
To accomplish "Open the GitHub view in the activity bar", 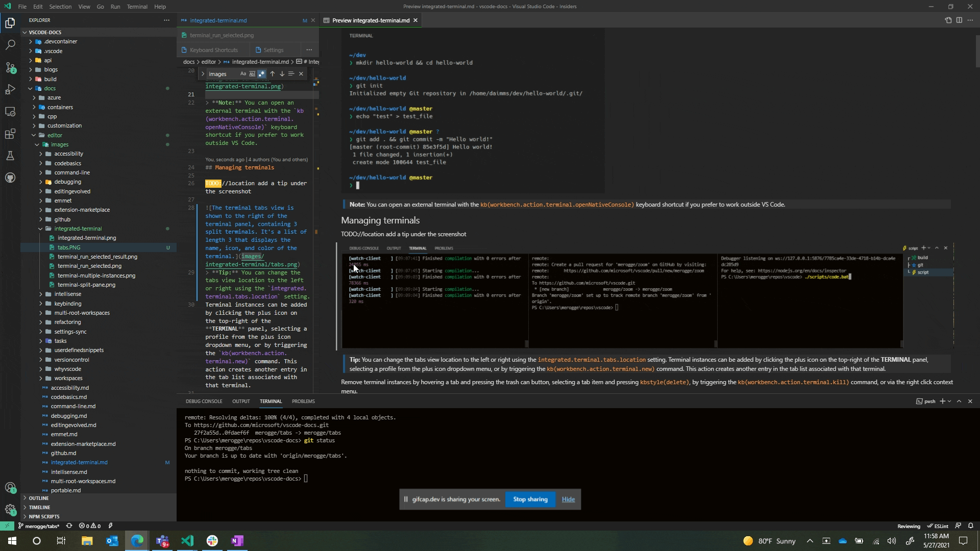I will (11, 177).
